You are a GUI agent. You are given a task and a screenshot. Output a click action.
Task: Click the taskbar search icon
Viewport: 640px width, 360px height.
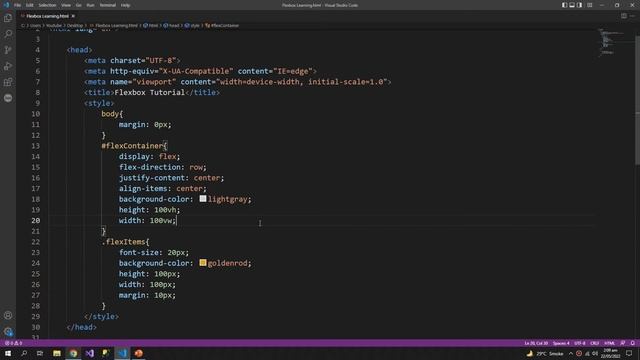click(24, 353)
